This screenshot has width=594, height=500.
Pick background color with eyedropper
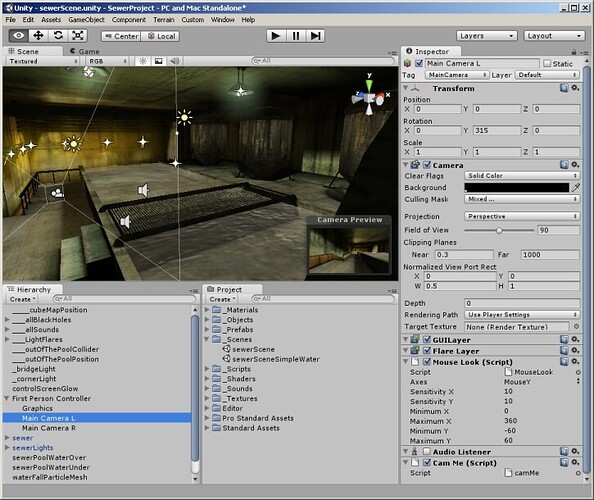click(575, 188)
